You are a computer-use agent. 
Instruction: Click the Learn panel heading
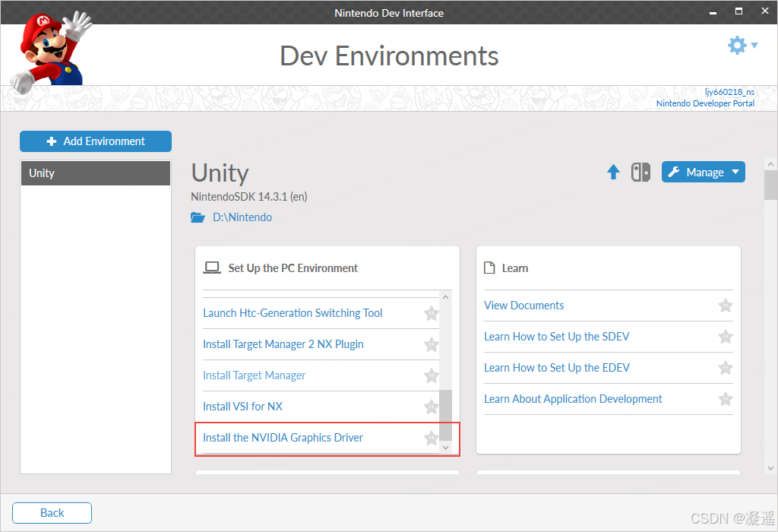[x=515, y=268]
